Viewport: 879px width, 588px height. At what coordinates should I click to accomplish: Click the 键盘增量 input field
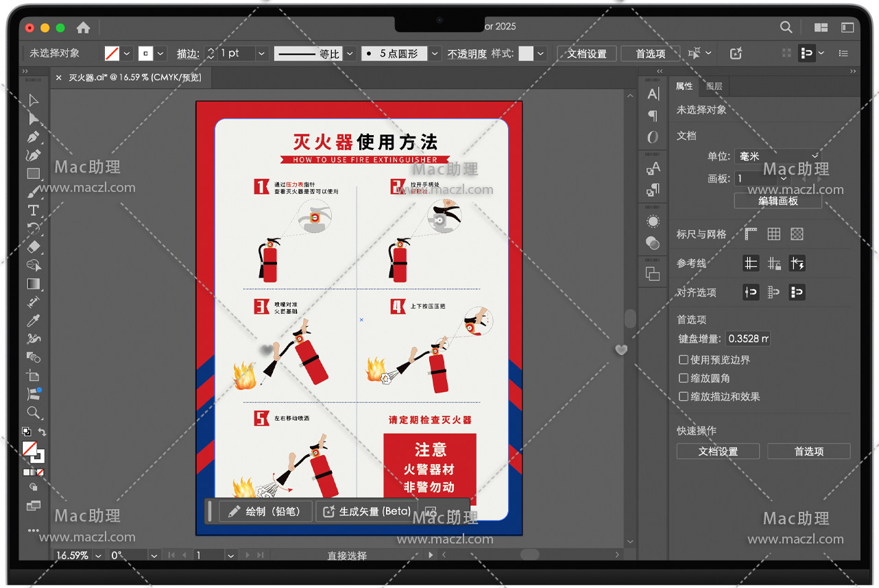click(748, 339)
